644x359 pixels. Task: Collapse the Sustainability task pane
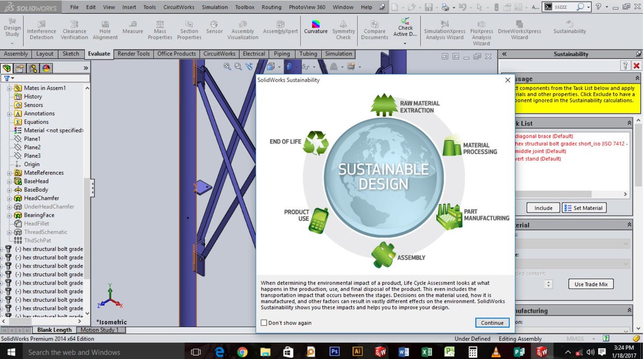click(x=504, y=54)
